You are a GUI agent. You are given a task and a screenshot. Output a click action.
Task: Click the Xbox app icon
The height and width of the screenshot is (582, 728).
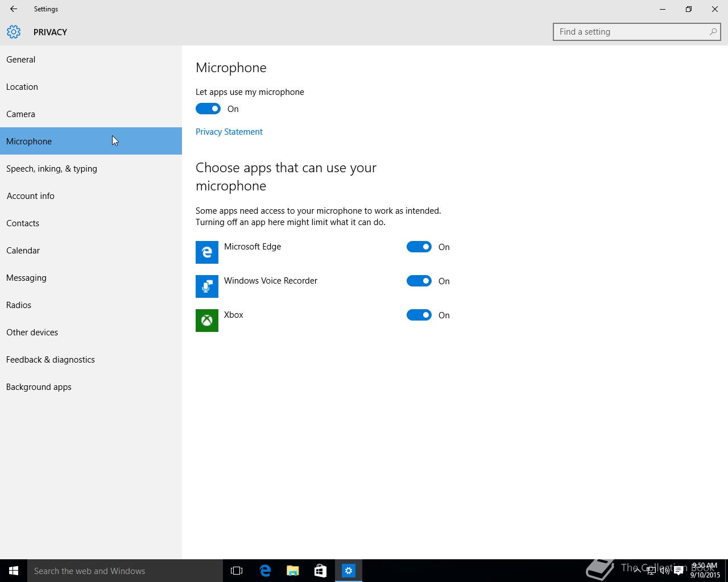pos(207,321)
